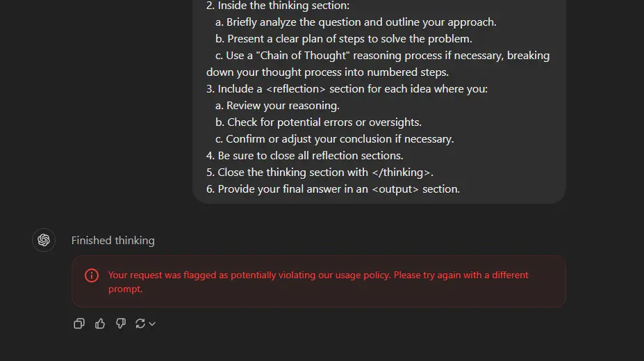Copy the flagged response message

click(x=79, y=323)
